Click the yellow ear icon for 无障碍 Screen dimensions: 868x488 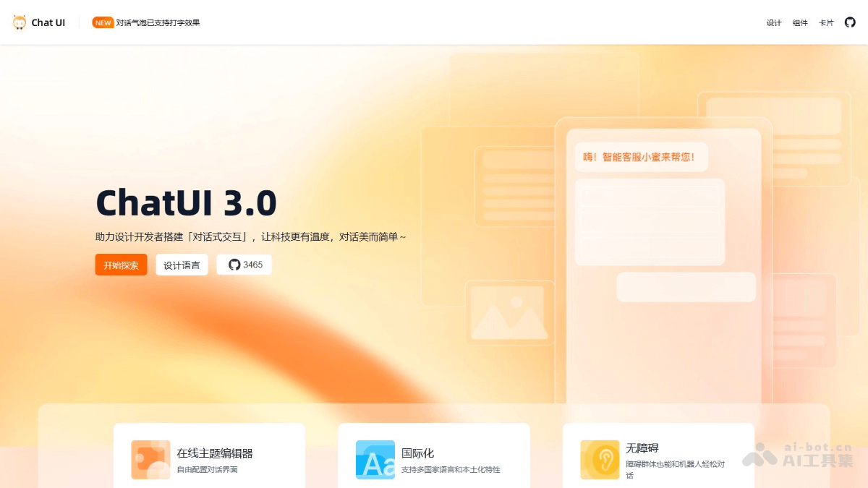click(599, 459)
